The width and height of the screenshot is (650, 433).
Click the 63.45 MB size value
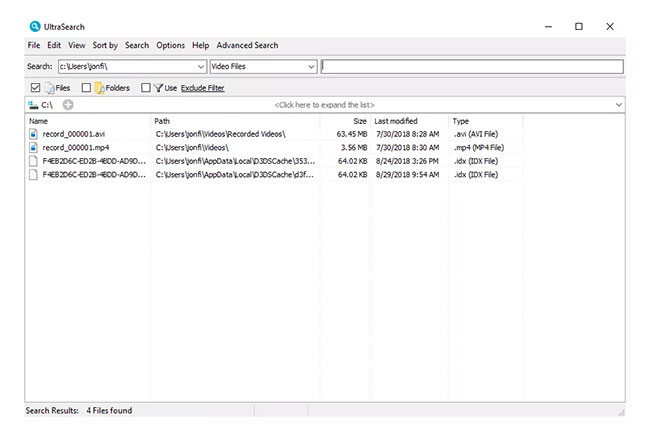point(352,134)
